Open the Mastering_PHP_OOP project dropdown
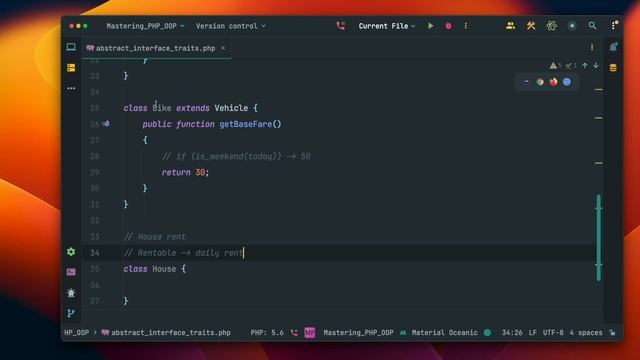 coord(145,26)
